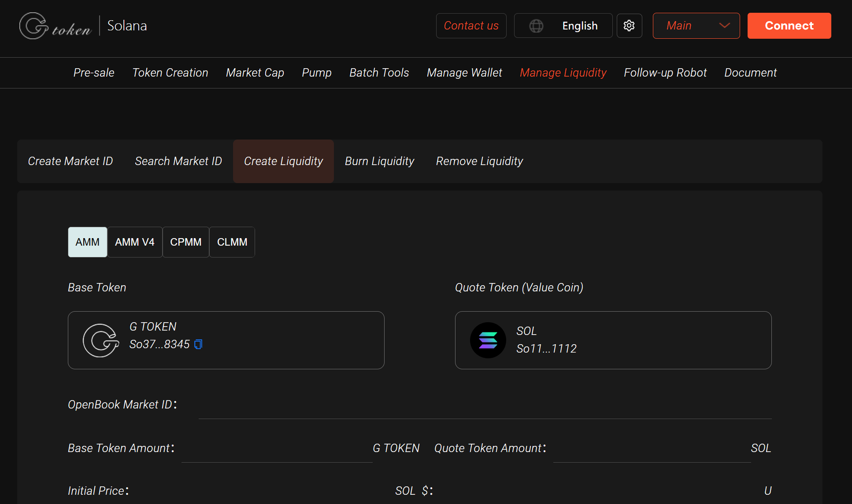Switch to Create Market ID tab
The image size is (852, 504).
(70, 161)
